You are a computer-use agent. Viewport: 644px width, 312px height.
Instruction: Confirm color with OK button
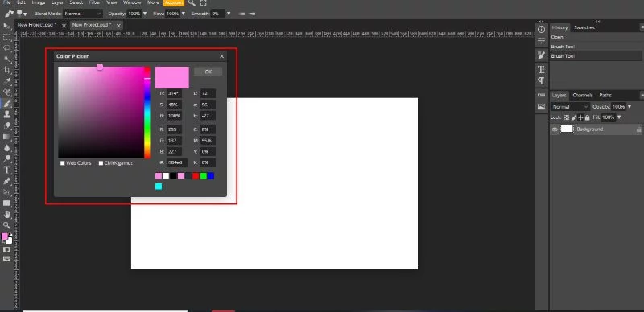pyautogui.click(x=208, y=72)
